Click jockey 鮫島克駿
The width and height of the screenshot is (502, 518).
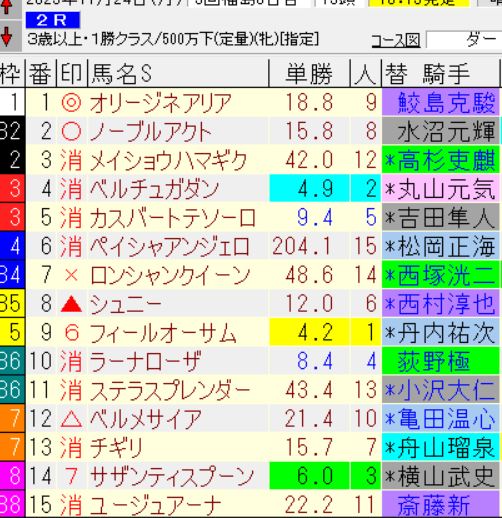click(x=446, y=103)
